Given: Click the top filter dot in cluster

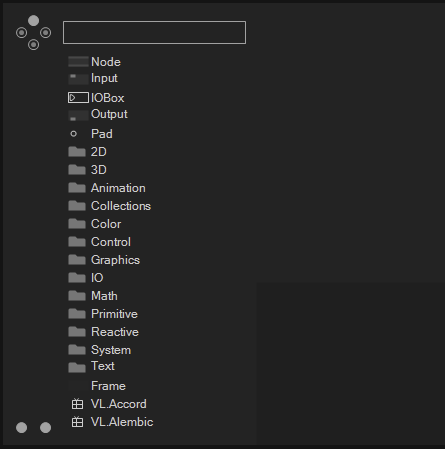Looking at the screenshot, I should coord(33,21).
